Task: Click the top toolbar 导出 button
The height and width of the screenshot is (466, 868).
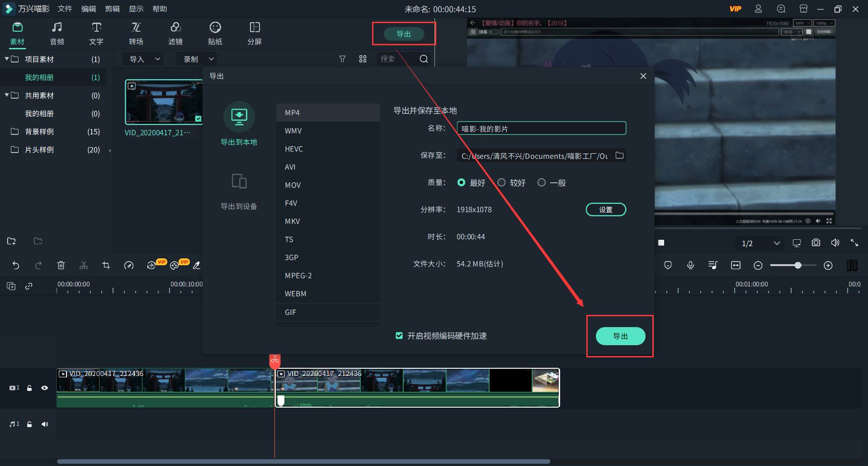Action: [x=404, y=34]
